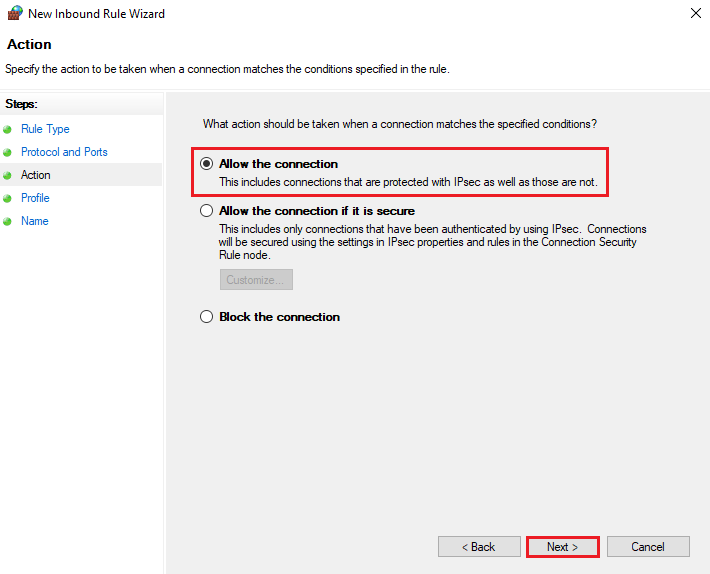Go back with the < Back button
Screen dimensions: 710x574
tap(479, 547)
